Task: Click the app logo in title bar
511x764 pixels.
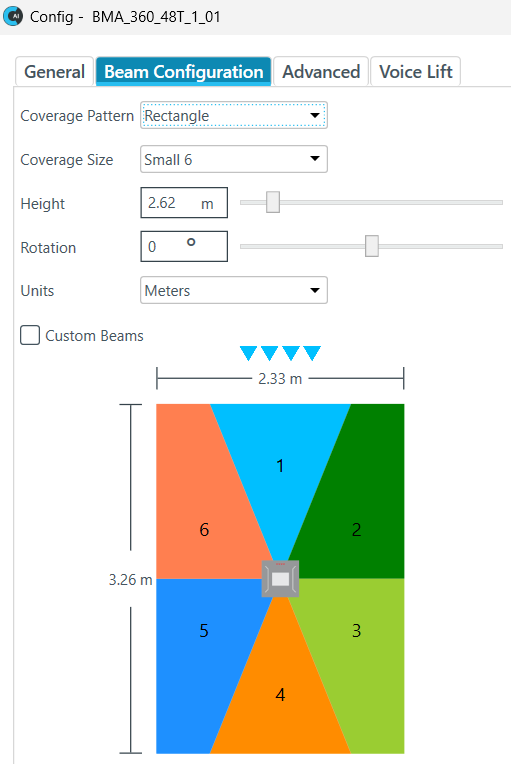Action: pos(13,16)
